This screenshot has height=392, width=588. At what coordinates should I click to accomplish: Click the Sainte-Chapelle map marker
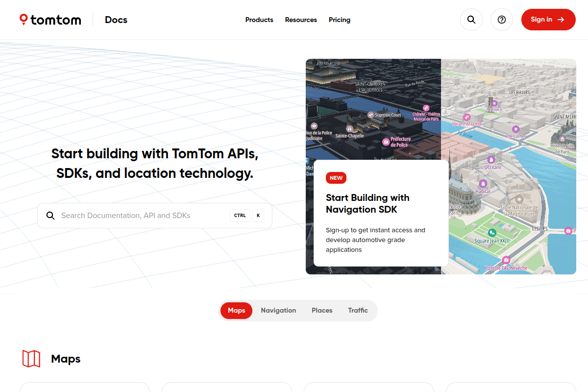349,129
